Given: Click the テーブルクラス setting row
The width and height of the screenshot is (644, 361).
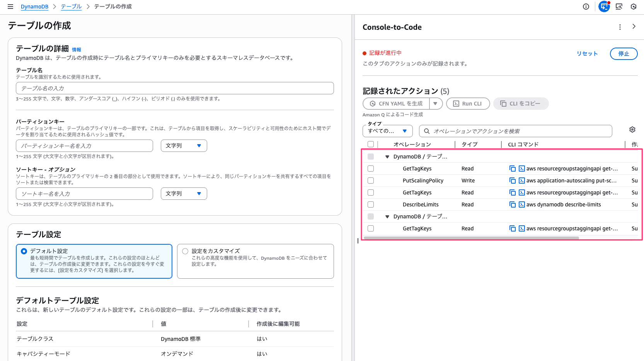Looking at the screenshot, I should coord(175,339).
